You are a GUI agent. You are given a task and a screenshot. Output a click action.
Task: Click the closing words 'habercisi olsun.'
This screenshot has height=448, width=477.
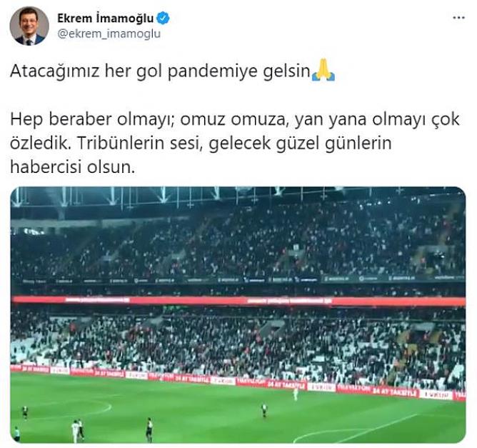click(x=72, y=167)
